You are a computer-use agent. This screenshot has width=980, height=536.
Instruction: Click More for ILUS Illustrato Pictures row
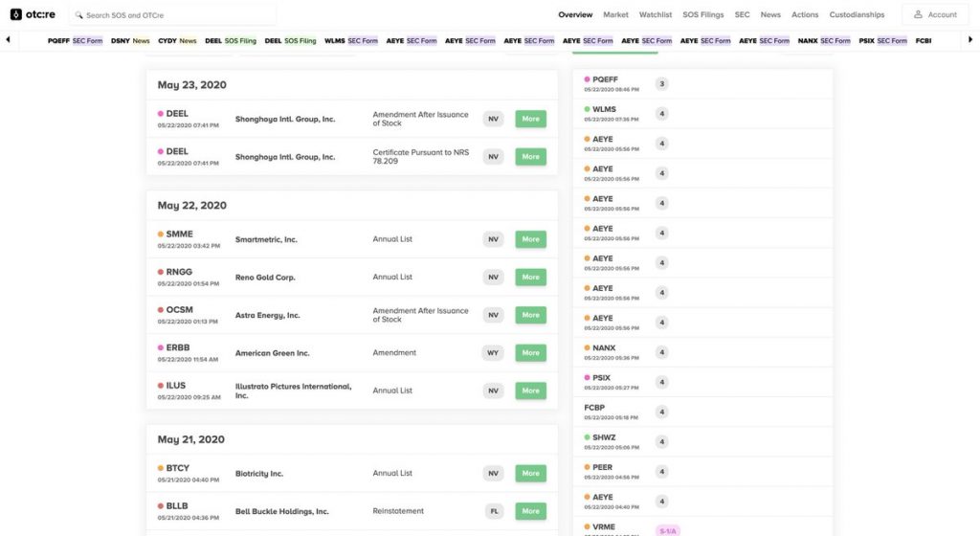tap(530, 391)
